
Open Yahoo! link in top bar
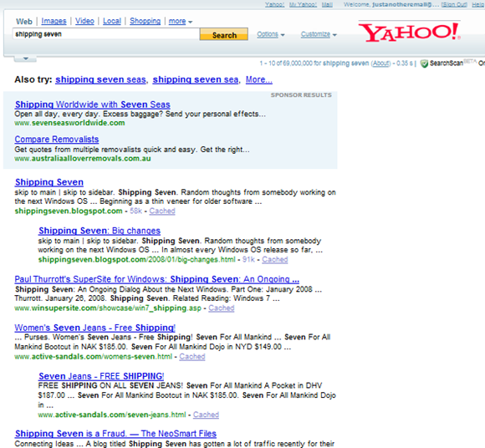click(274, 5)
